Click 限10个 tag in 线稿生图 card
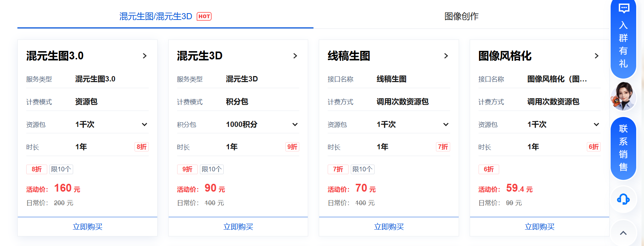This screenshot has height=246, width=644. tap(362, 169)
